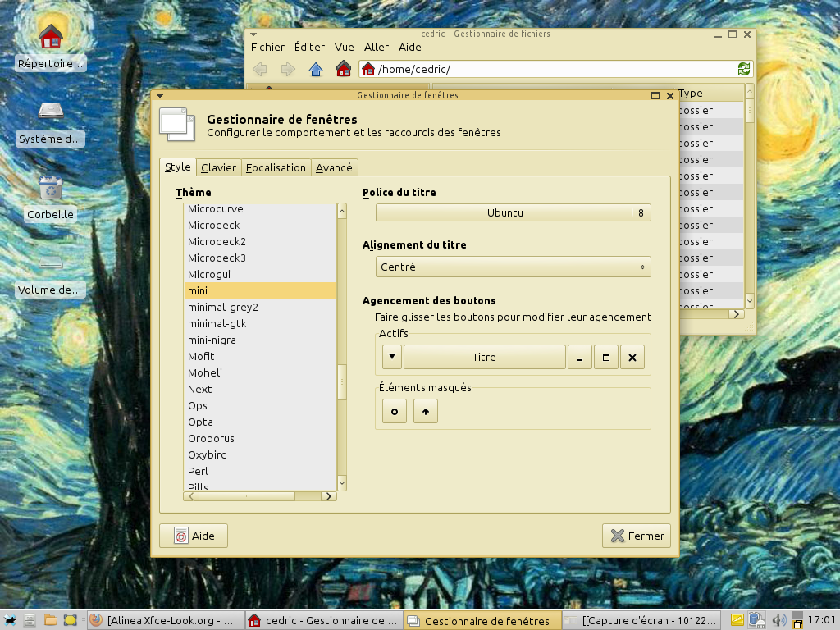The height and width of the screenshot is (630, 840).
Task: Select the Microdeck2 theme
Action: 260,242
